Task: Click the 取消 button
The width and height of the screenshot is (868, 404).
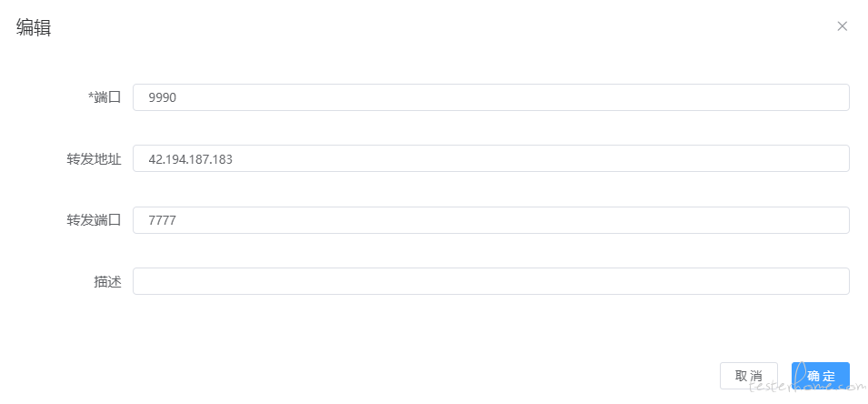Action: click(x=748, y=376)
